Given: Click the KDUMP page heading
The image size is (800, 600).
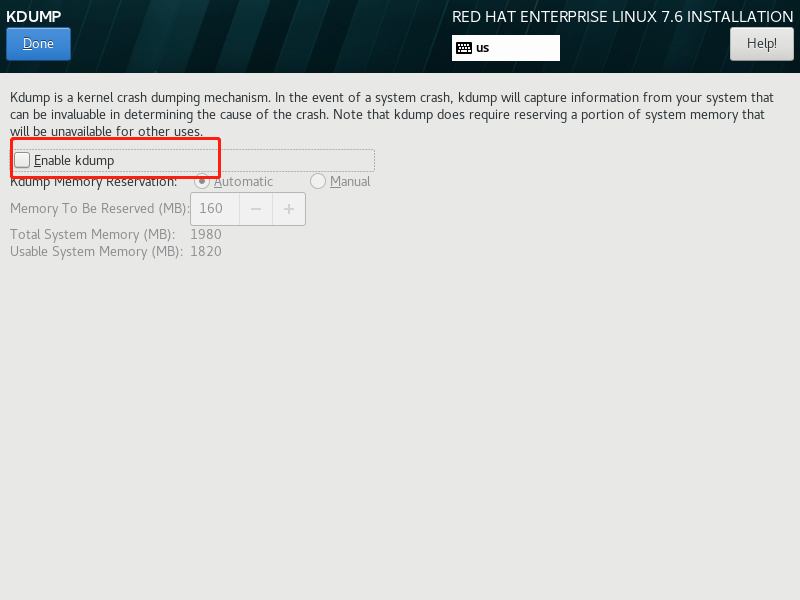Looking at the screenshot, I should (34, 16).
